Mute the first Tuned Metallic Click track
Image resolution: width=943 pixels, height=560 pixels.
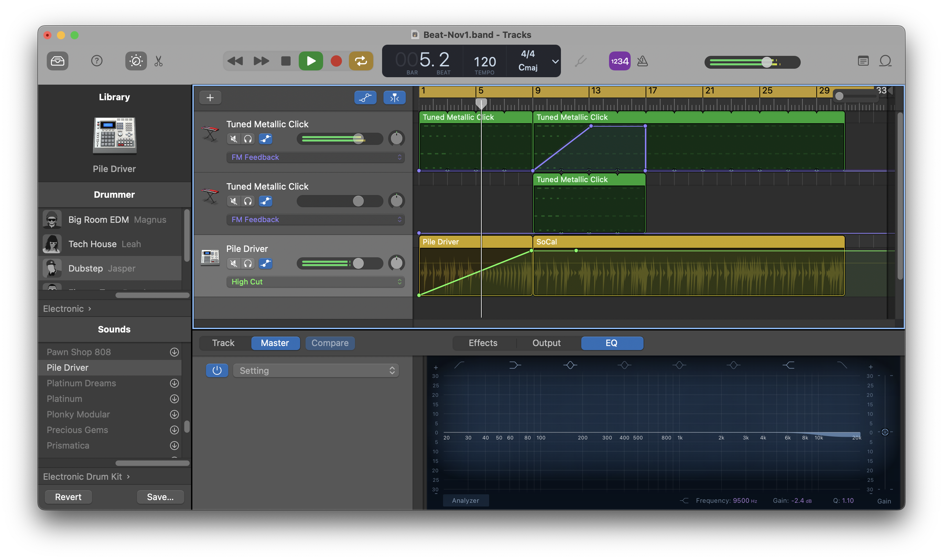click(234, 139)
